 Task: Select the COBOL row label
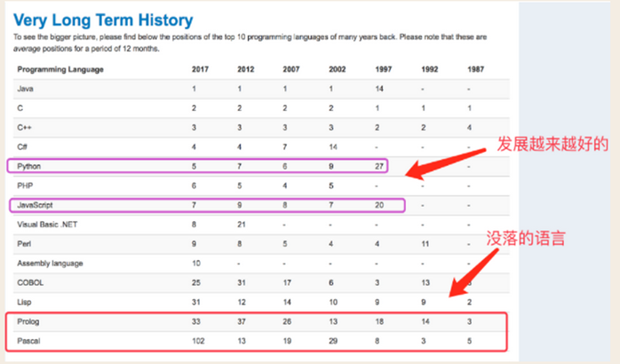pyautogui.click(x=30, y=282)
